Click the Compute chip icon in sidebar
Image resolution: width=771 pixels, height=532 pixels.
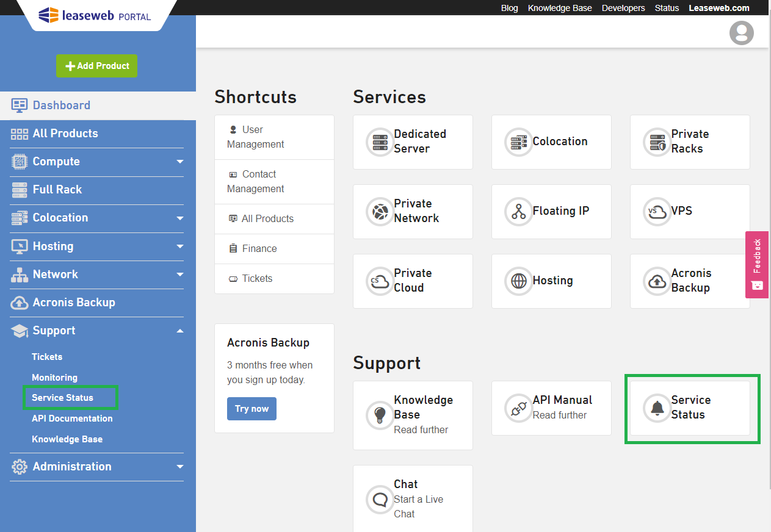[20, 162]
